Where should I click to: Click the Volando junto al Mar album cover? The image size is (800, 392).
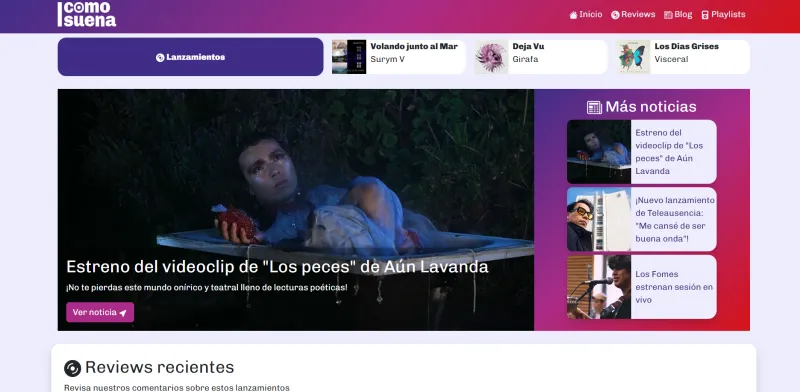[349, 57]
